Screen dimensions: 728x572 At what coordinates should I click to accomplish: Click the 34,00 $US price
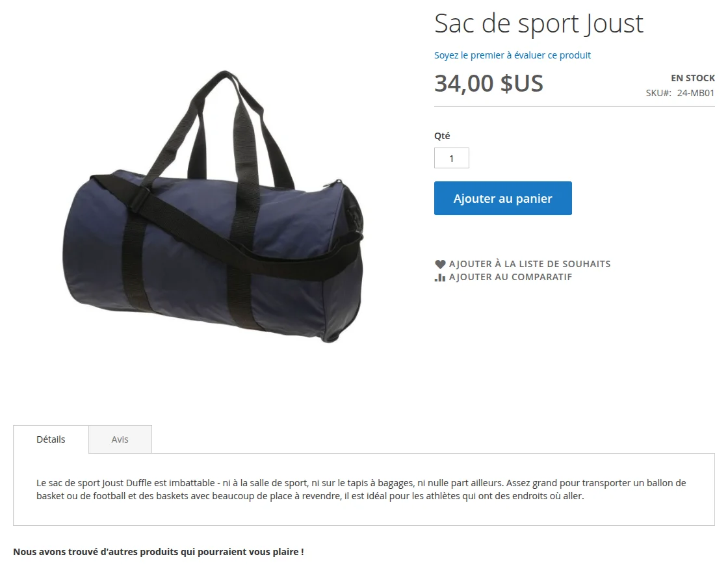(488, 84)
